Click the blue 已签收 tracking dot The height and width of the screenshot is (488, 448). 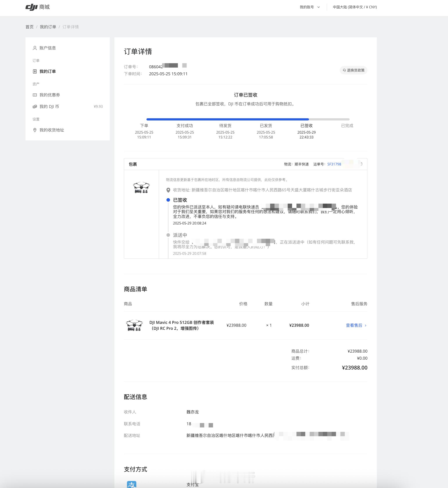tap(168, 200)
